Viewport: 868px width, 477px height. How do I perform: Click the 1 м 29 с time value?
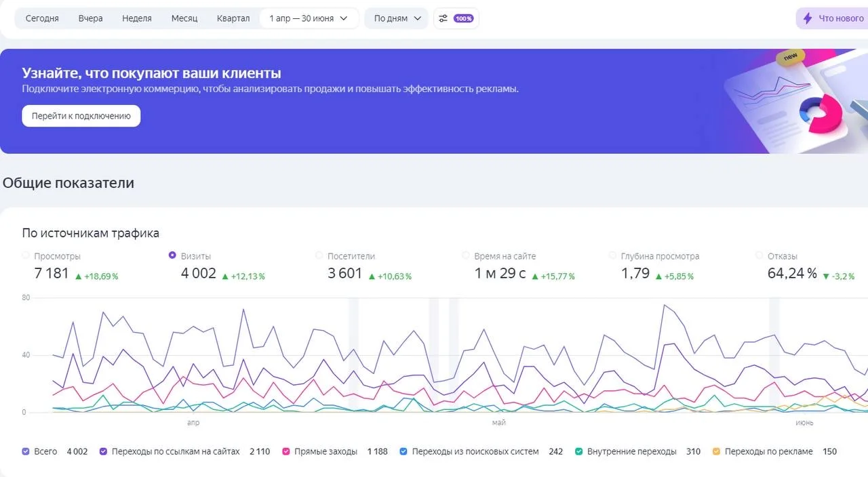click(500, 274)
